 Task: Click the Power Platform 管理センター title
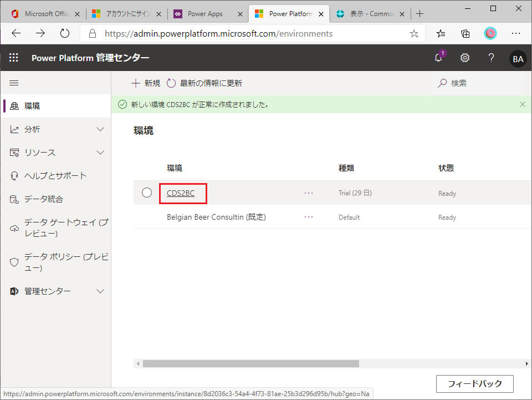click(90, 58)
